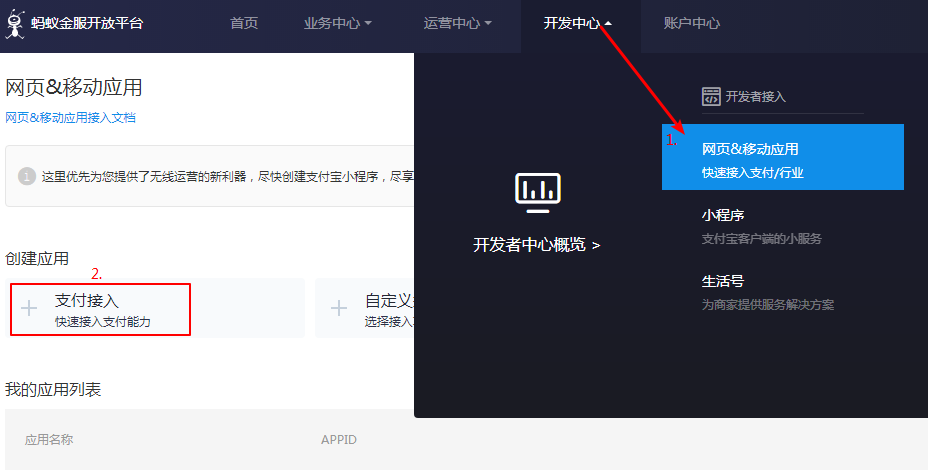Viewport: 928px width, 473px height.
Task: Click the 应用名称 column header
Action: (49, 440)
